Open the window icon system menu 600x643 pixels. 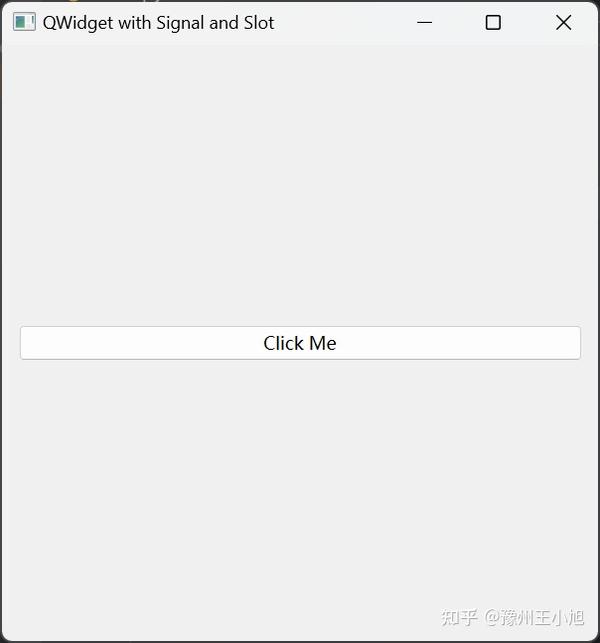[24, 22]
